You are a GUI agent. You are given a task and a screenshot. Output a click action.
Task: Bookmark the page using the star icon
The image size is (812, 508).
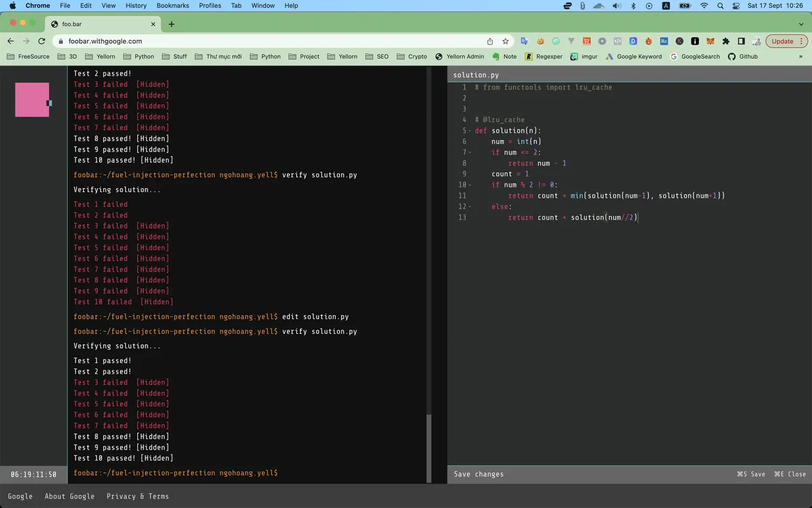505,41
